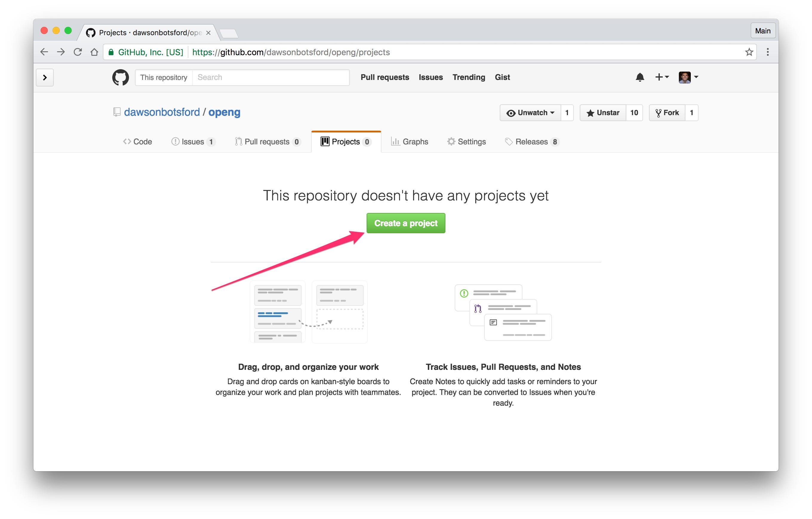Switch to the Settings tab
The image size is (812, 519).
466,142
